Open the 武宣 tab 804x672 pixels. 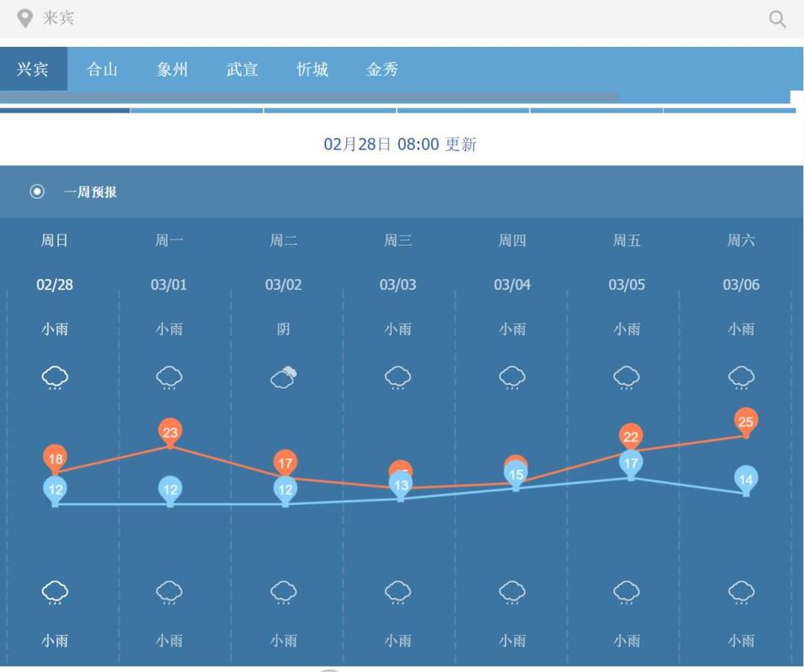pyautogui.click(x=242, y=69)
